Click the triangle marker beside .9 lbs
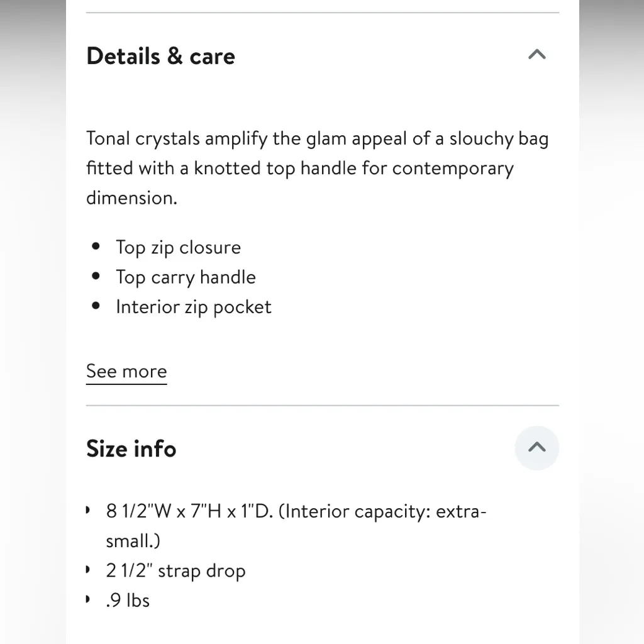This screenshot has height=644, width=644. 88,599
